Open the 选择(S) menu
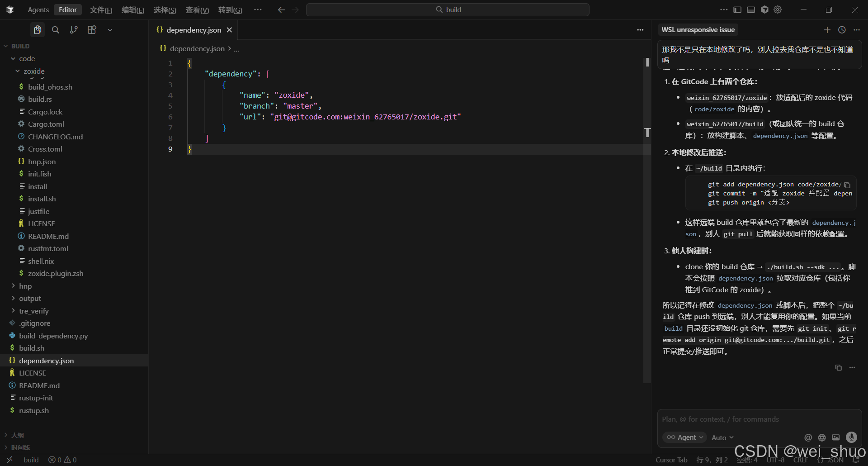The image size is (868, 466). [x=165, y=10]
